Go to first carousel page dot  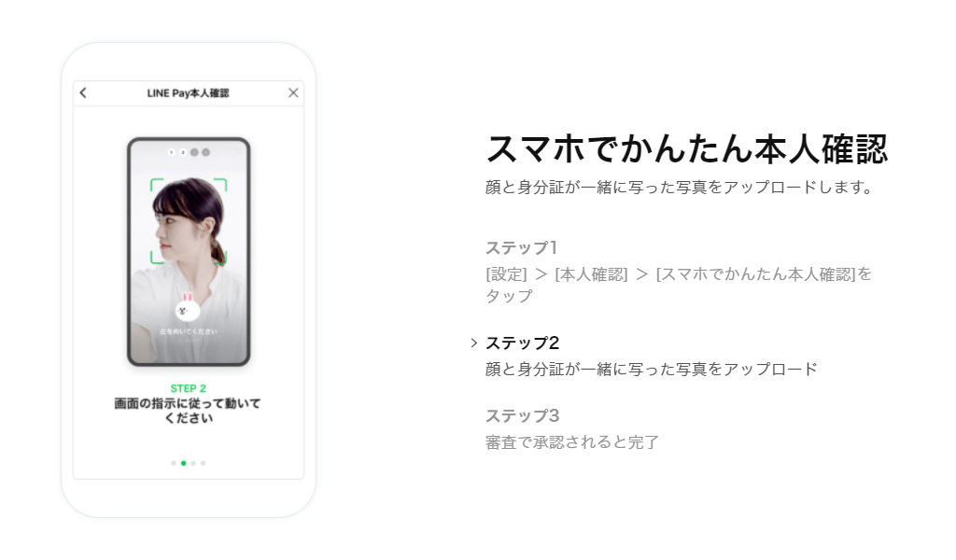[x=174, y=463]
